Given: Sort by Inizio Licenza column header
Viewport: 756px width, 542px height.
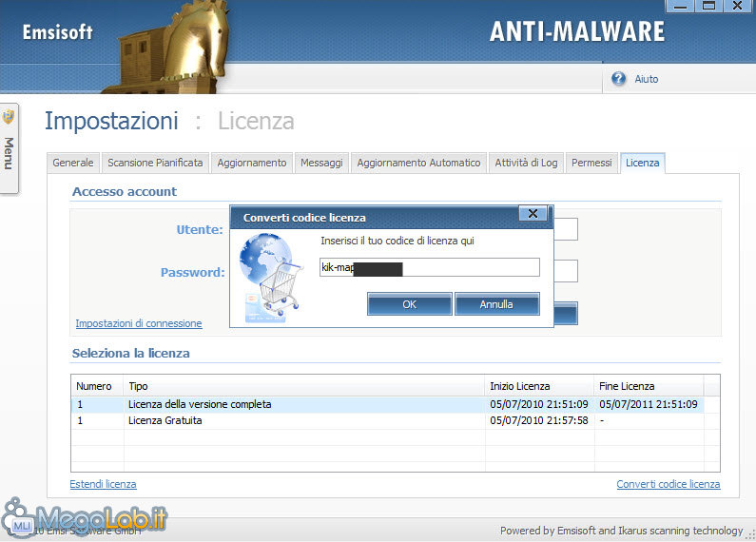Looking at the screenshot, I should 539,386.
